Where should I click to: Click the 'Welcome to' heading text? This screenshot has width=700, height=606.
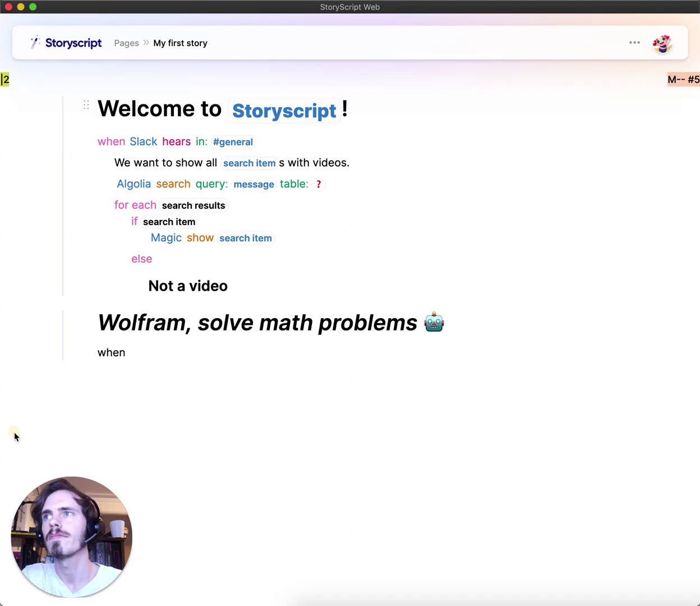(160, 109)
